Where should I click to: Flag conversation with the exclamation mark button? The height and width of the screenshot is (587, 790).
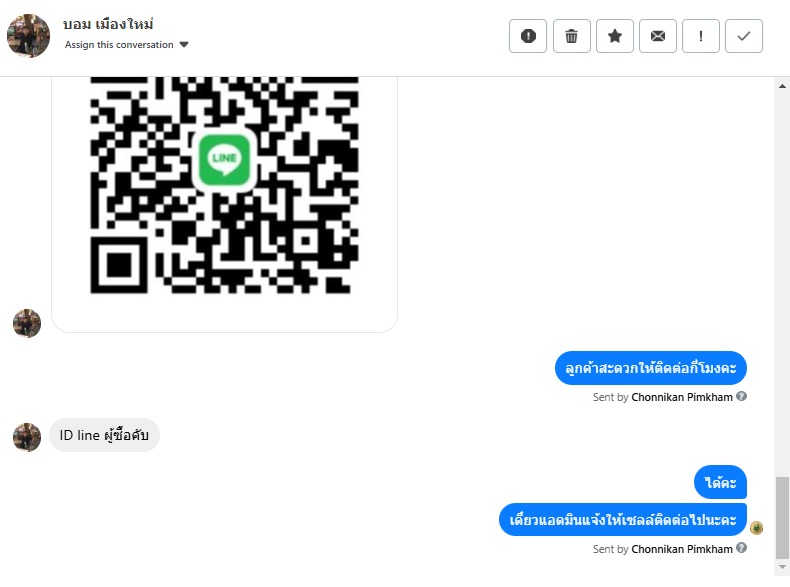click(701, 36)
